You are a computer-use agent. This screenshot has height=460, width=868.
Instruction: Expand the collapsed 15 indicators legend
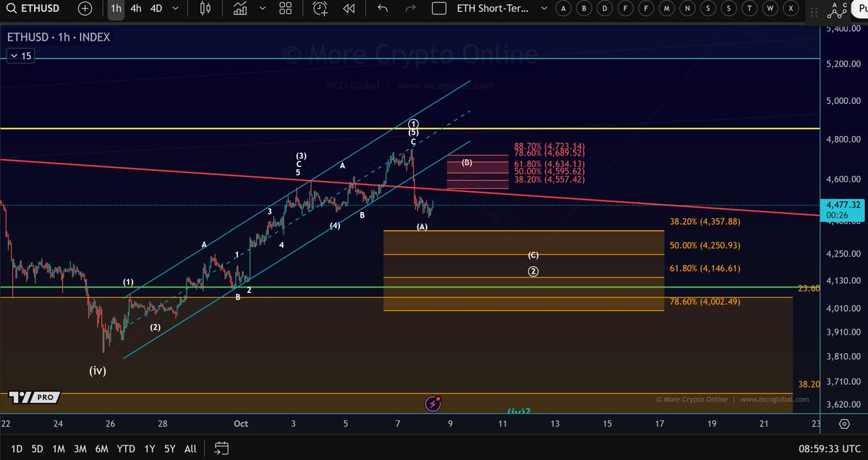click(20, 56)
